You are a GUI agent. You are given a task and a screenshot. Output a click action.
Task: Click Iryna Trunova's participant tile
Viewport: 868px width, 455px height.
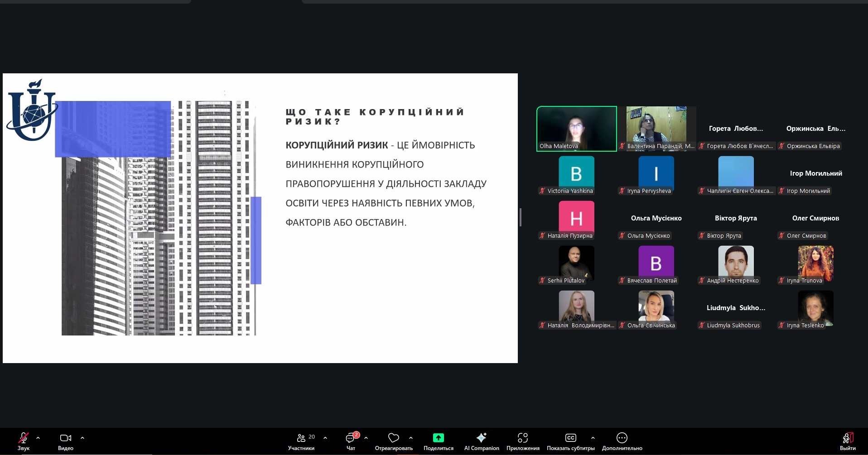click(815, 263)
